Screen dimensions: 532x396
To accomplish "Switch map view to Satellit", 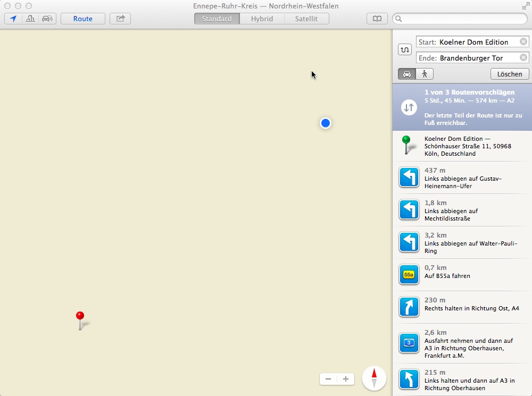I will [306, 19].
